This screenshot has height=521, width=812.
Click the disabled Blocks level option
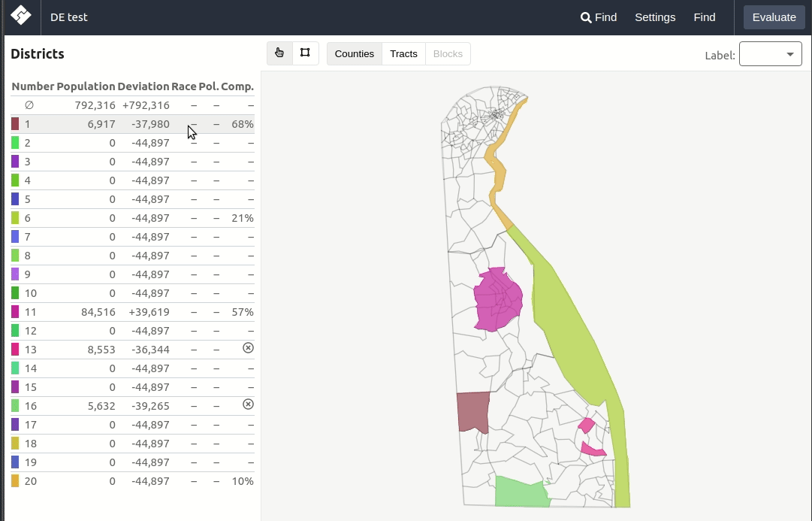pos(447,53)
